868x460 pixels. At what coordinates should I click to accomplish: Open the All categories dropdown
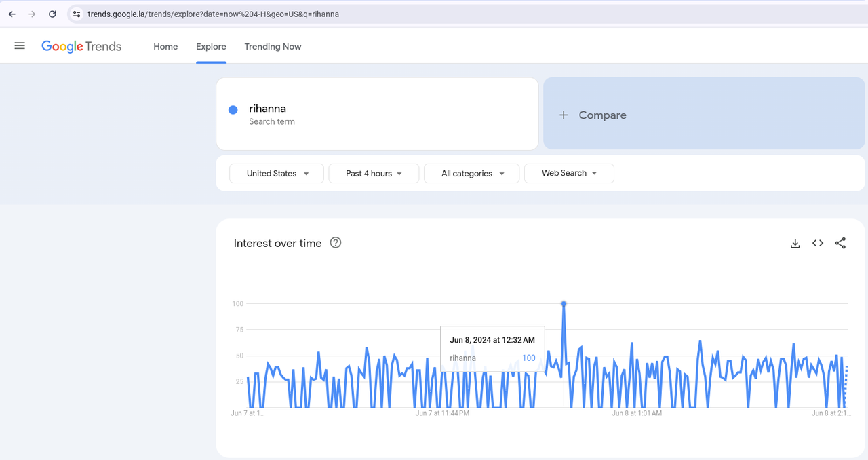point(472,174)
